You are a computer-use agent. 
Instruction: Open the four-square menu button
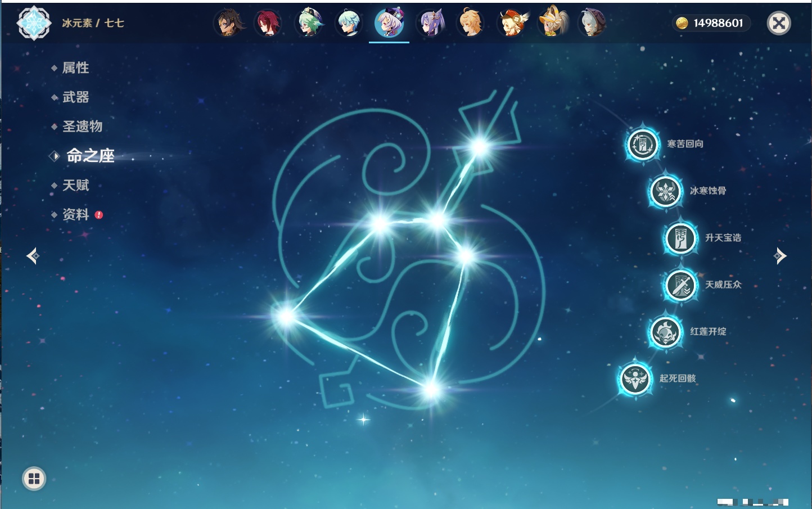(x=34, y=479)
